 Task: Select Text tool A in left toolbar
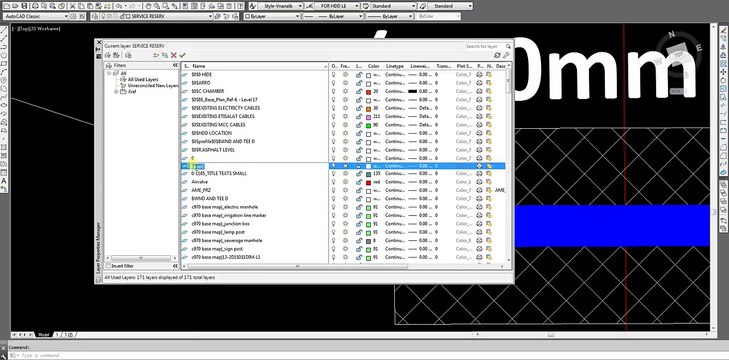[4, 181]
